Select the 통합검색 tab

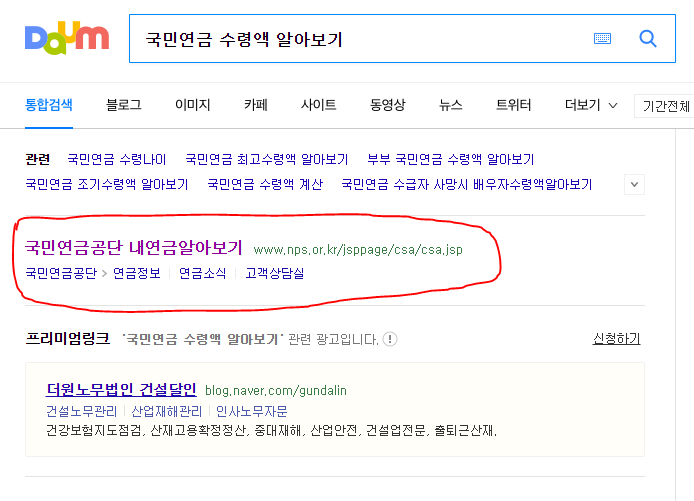pos(49,105)
